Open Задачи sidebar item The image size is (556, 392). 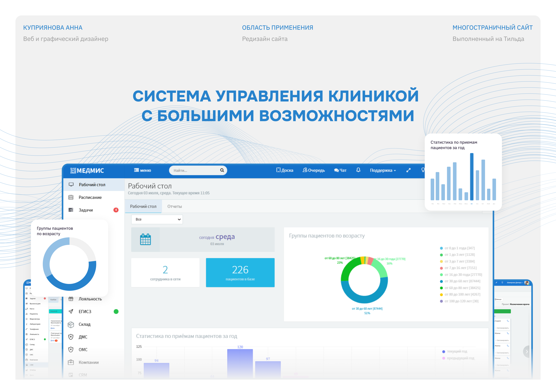point(85,210)
